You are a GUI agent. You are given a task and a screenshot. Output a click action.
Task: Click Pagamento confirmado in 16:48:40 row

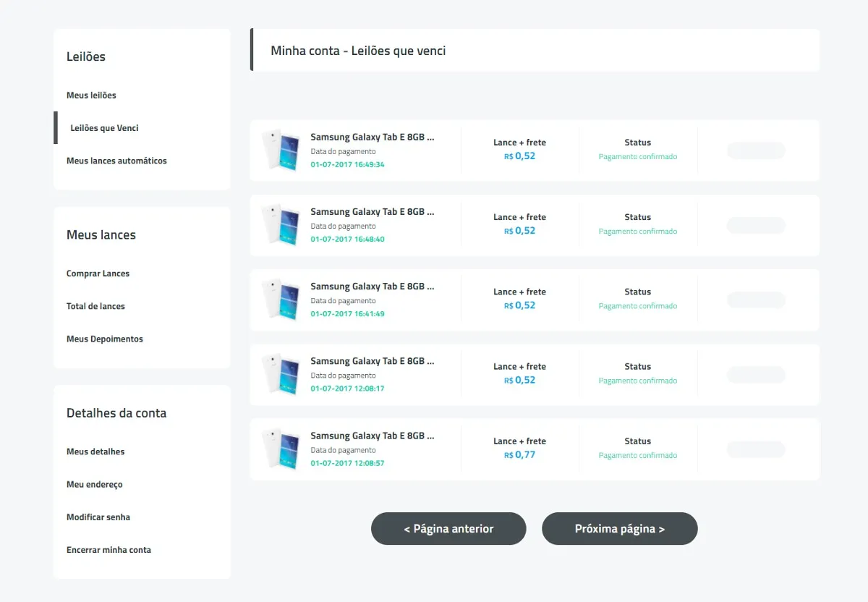(638, 232)
